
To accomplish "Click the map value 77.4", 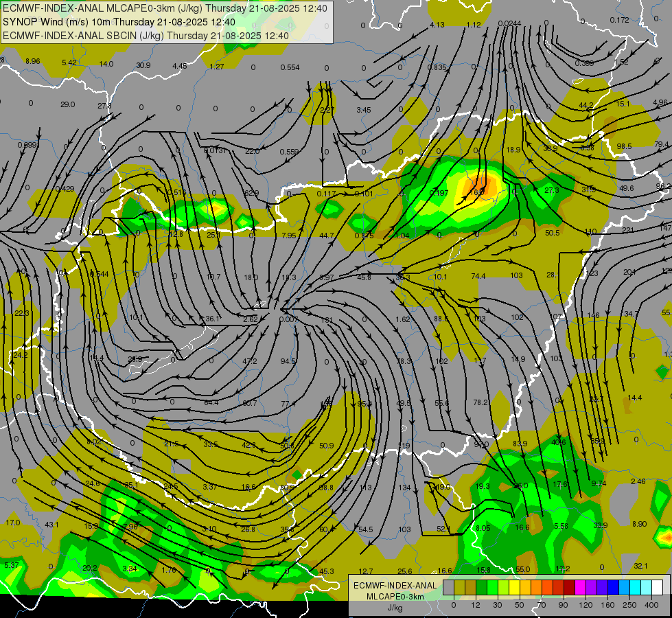I will (288, 404).
